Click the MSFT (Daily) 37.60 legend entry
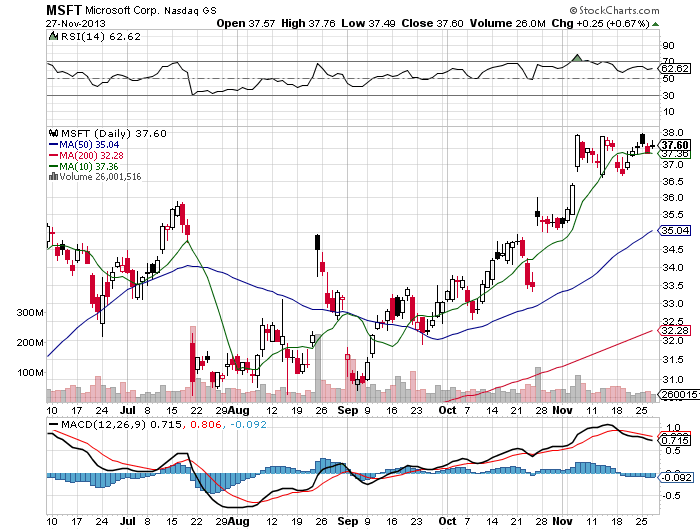The height and width of the screenshot is (530, 700). [113, 134]
